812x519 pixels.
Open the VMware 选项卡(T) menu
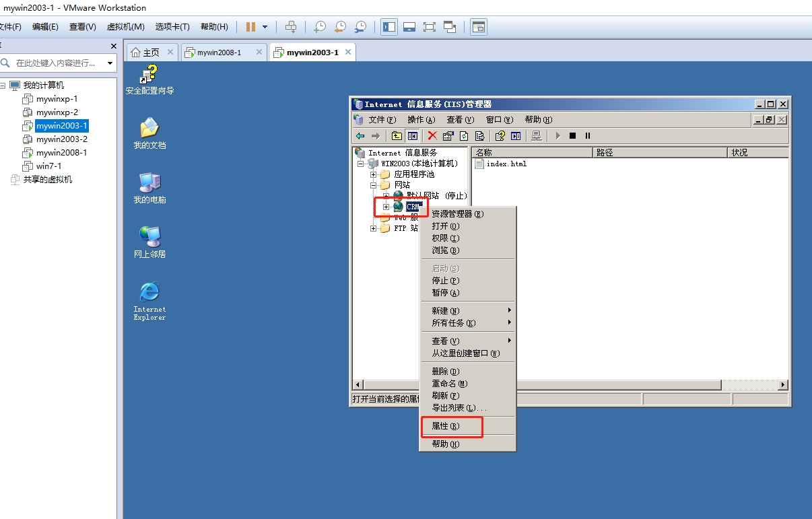click(x=172, y=27)
